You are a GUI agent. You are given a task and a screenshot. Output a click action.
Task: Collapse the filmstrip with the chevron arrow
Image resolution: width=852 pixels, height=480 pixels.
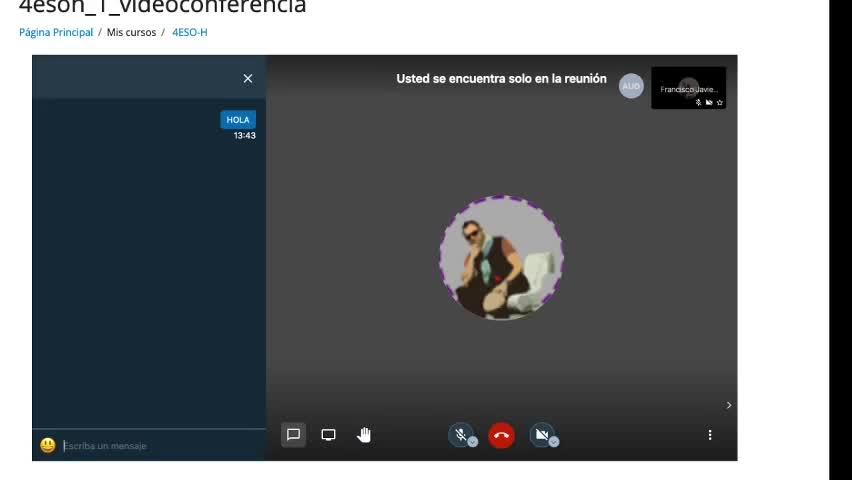point(729,405)
